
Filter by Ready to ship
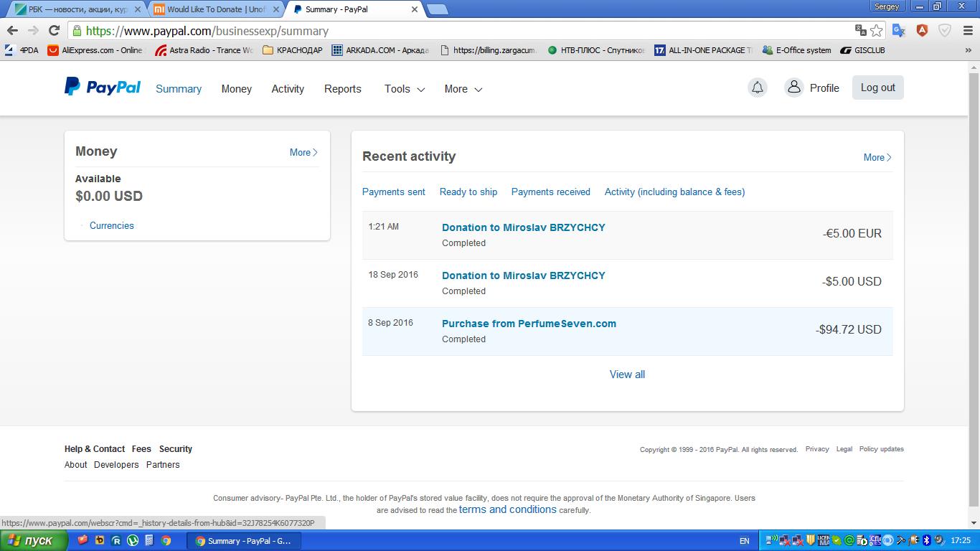click(468, 192)
